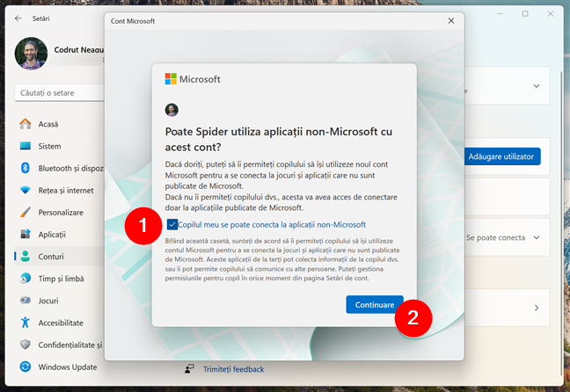Image resolution: width=570 pixels, height=392 pixels.
Task: Select the Jocuri controller icon
Action: coord(26,301)
